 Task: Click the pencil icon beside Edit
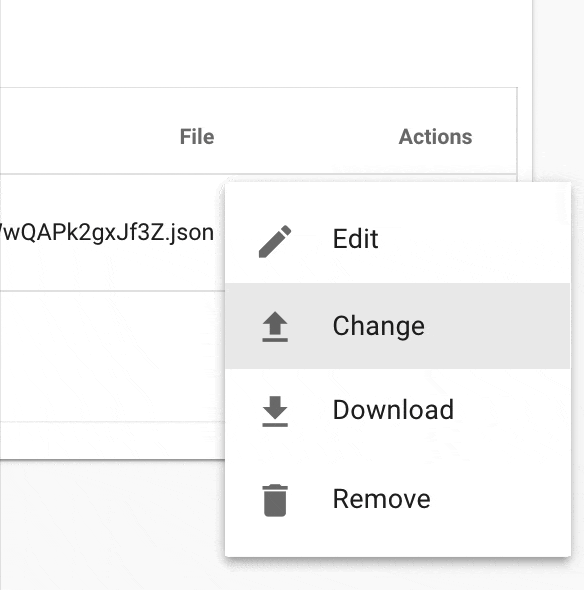(x=275, y=241)
